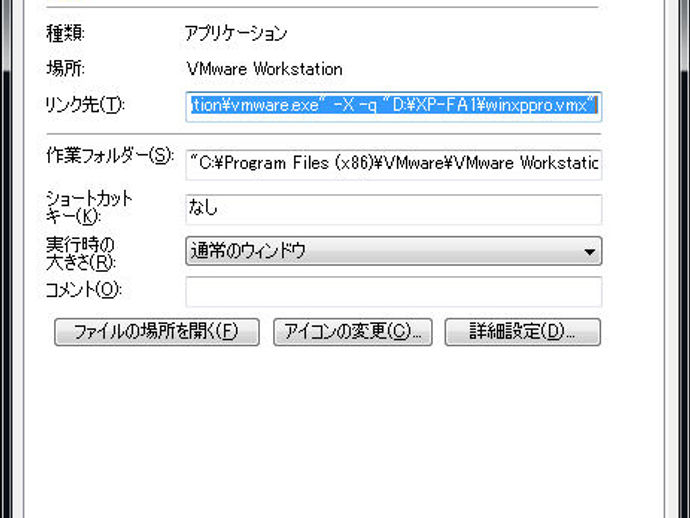Click the ショートカットキー field showing なし
This screenshot has width=690, height=518.
point(393,209)
